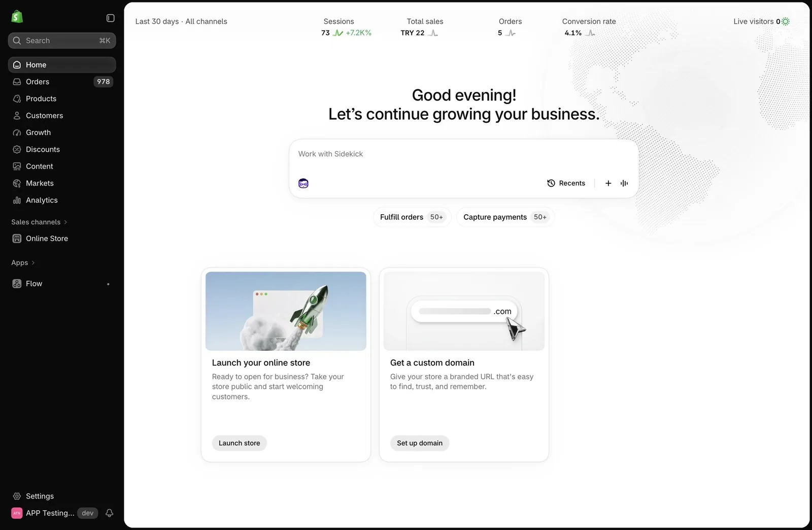Click the Markets globe icon

[17, 183]
